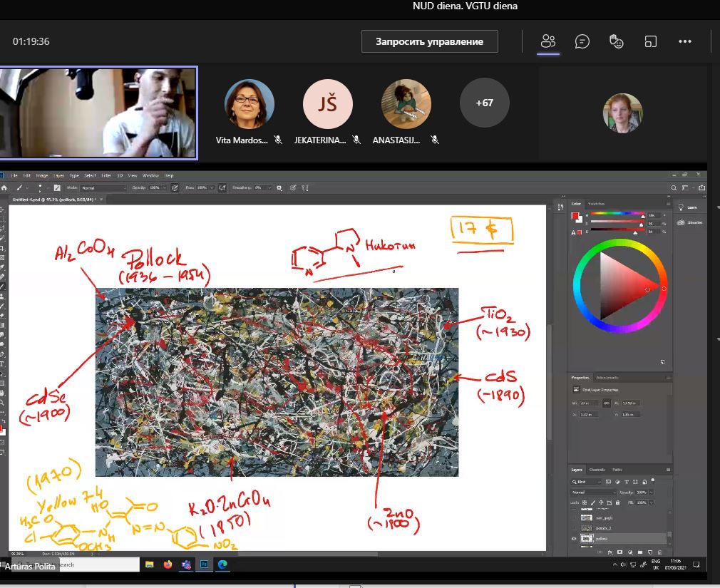This screenshot has width=720, height=588.
Task: Open brush Opacity dropdown arrow
Action: [165, 187]
